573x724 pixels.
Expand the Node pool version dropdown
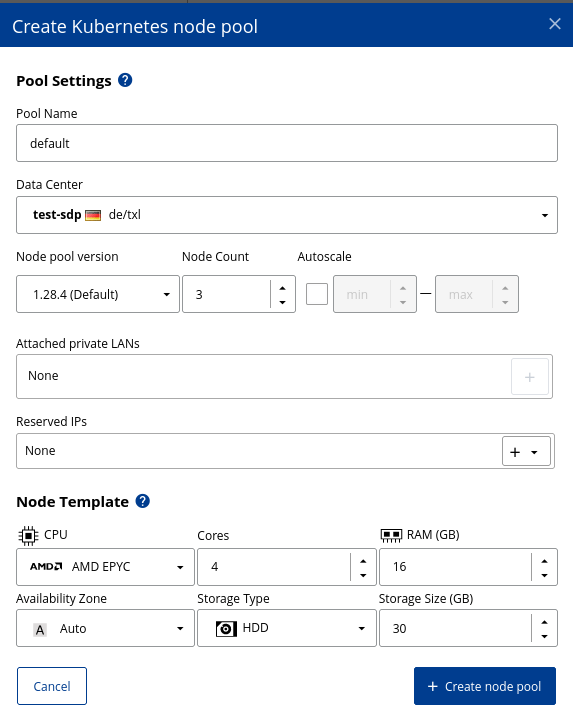point(98,294)
